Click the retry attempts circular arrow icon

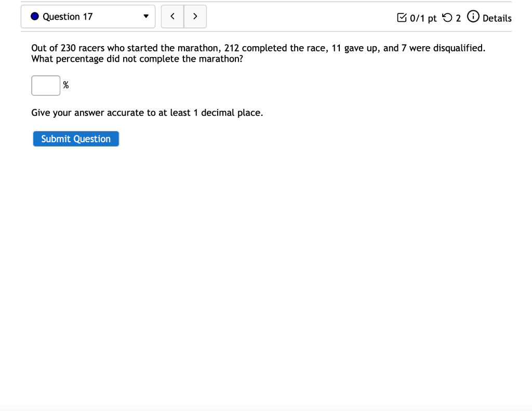pos(447,17)
